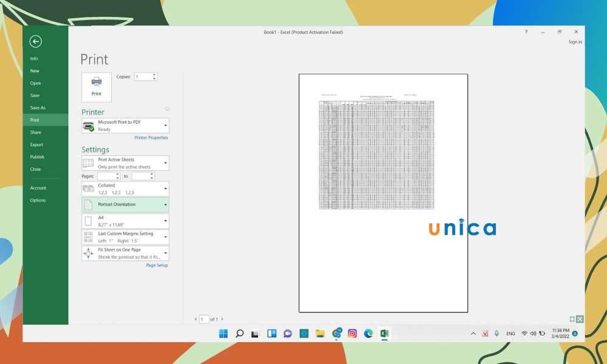Click Close in the sidebar
The height and width of the screenshot is (364, 607).
pos(35,169)
